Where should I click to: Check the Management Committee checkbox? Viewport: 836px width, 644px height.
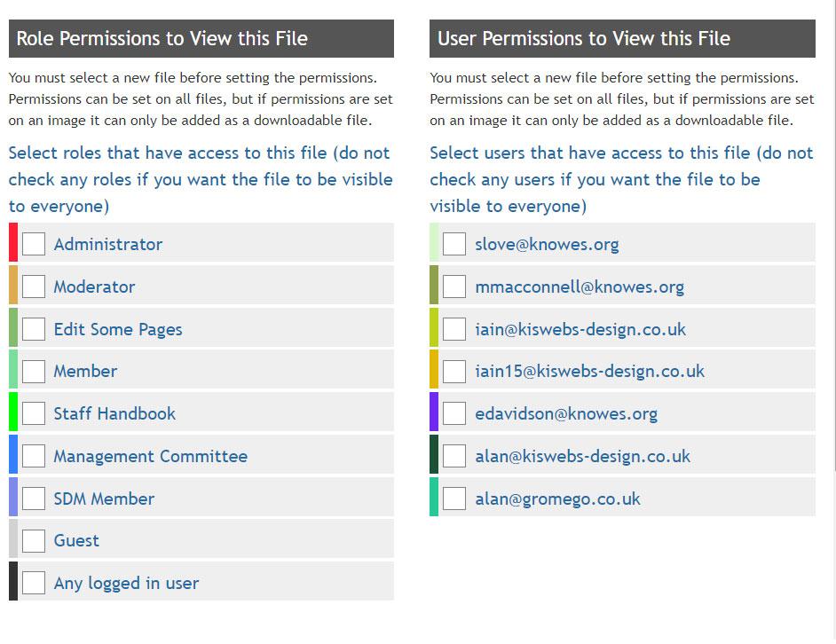pyautogui.click(x=34, y=456)
